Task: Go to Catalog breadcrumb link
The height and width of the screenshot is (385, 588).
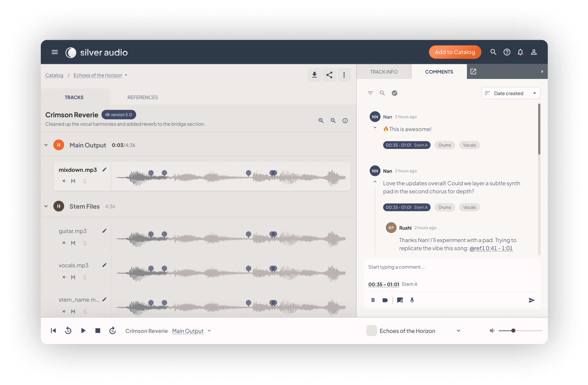Action: pyautogui.click(x=54, y=75)
